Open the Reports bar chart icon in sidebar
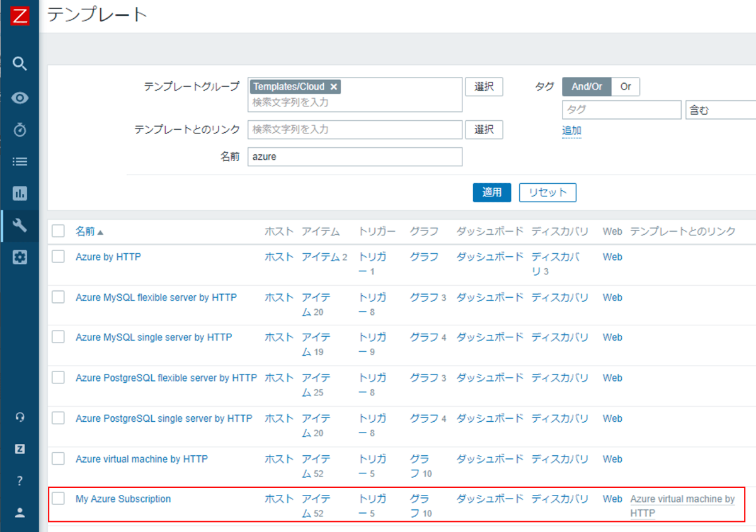 tap(20, 193)
